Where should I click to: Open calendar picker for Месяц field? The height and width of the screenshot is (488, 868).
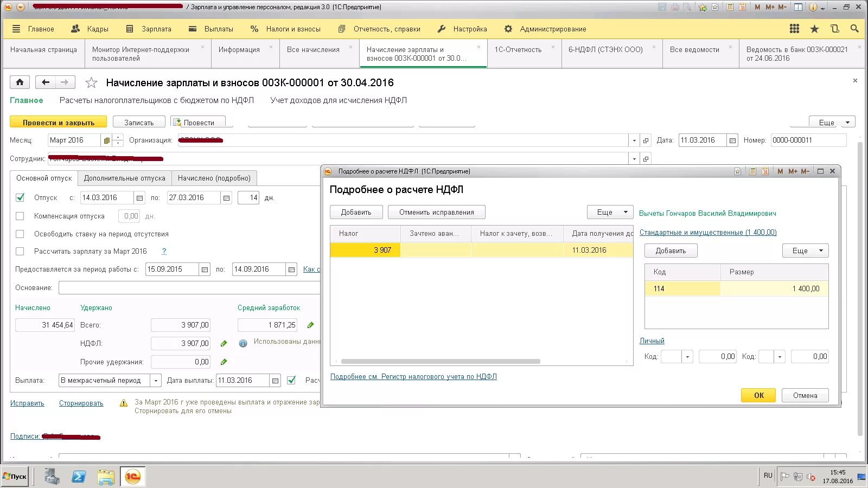pyautogui.click(x=107, y=140)
